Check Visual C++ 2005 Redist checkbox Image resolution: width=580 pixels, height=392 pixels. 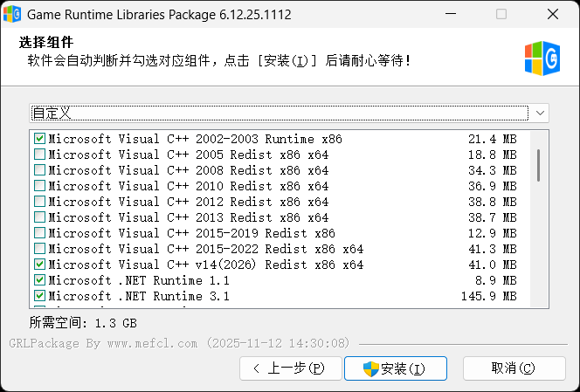pos(39,155)
